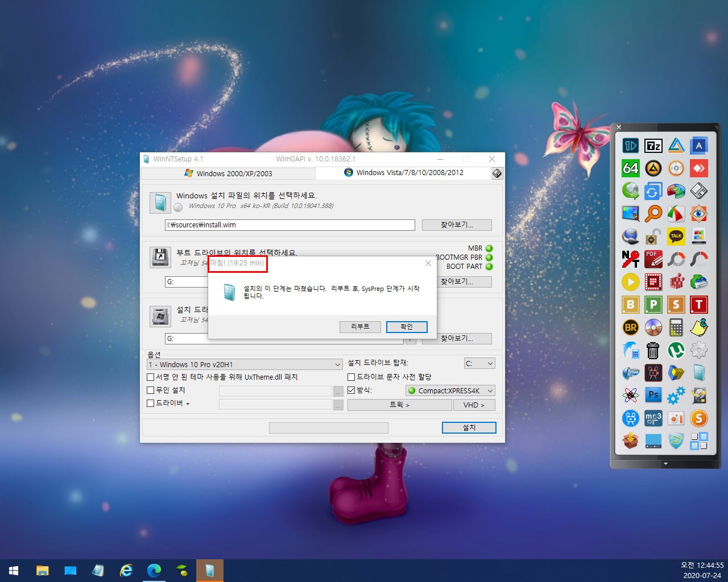Open the C: mount drive dropdown
This screenshot has width=728, height=582.
pyautogui.click(x=479, y=363)
